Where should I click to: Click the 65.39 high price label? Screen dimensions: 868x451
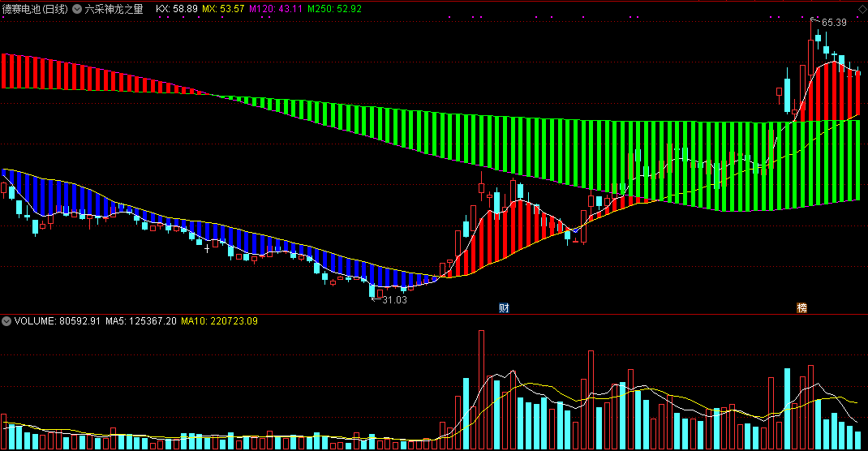[x=834, y=23]
